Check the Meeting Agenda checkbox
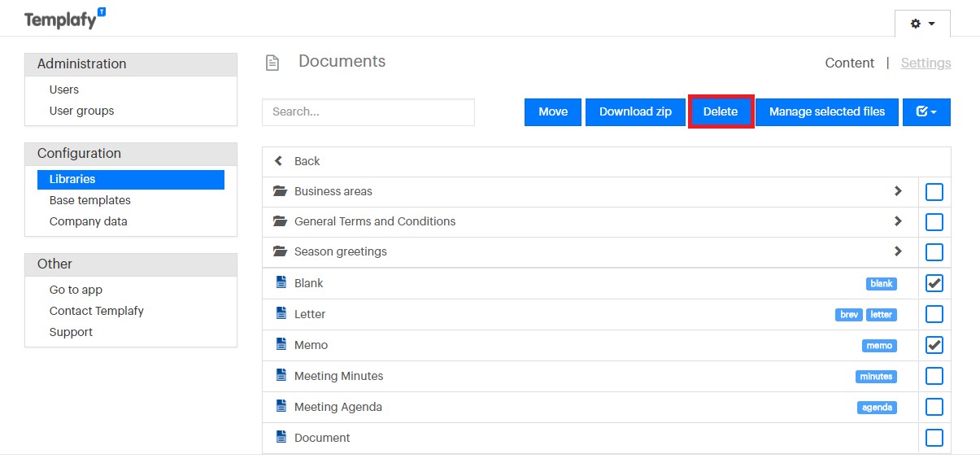980x476 pixels. [x=934, y=407]
